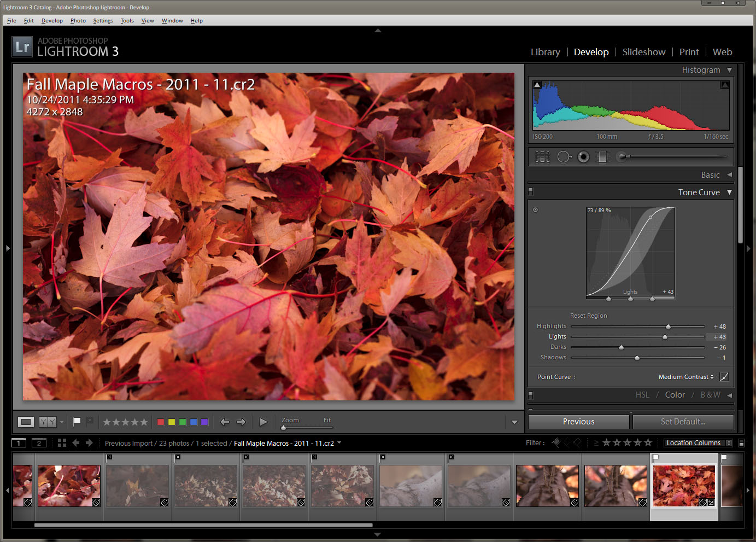The image size is (756, 542).
Task: Select HSL in the panel header
Action: [x=642, y=395]
